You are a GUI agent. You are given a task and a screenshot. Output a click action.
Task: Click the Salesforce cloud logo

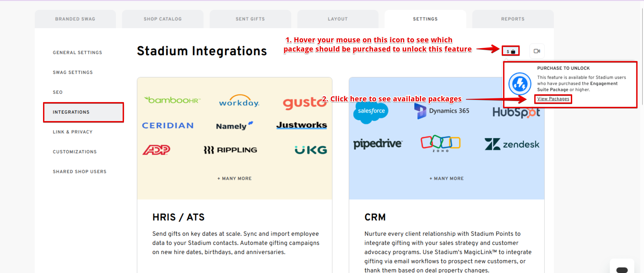click(x=371, y=112)
